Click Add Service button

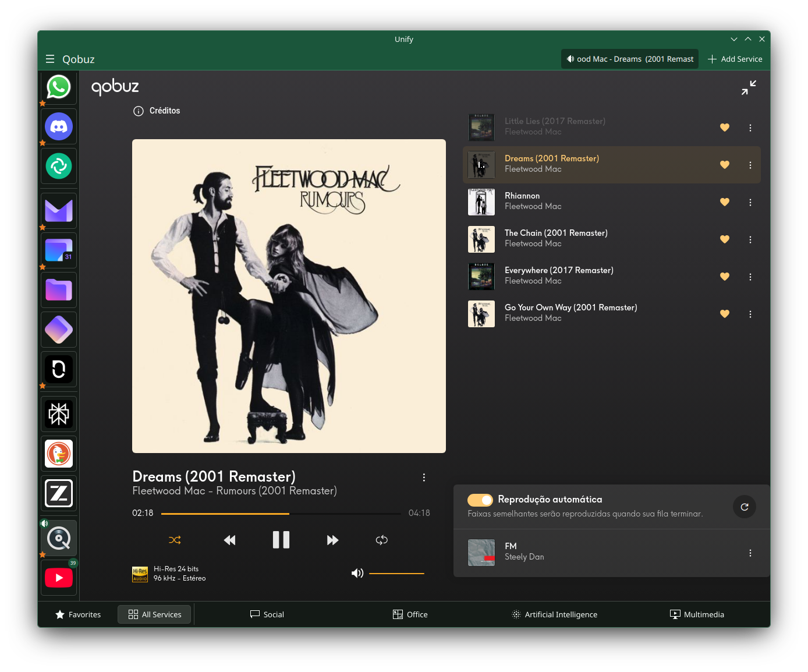tap(735, 59)
